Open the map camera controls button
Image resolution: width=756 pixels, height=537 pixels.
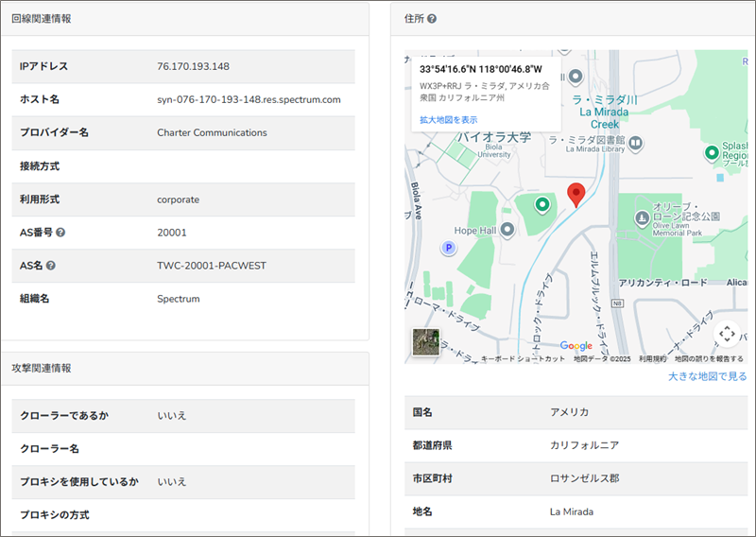[x=726, y=334]
